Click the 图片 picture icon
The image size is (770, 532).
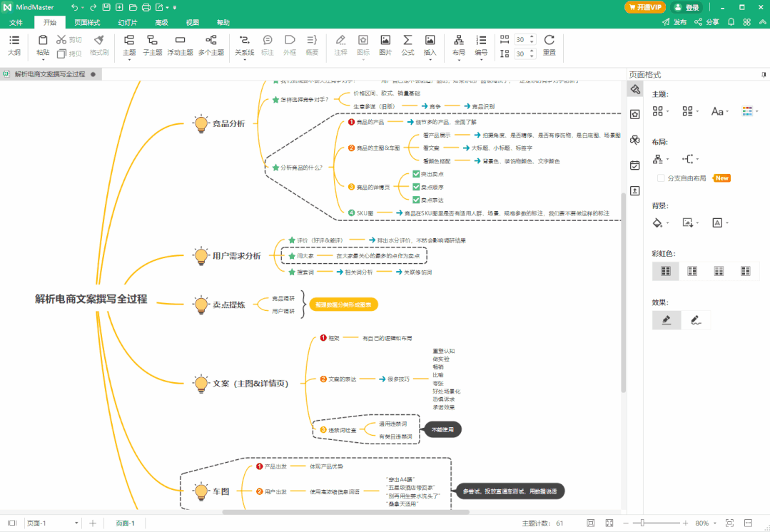pyautogui.click(x=385, y=45)
